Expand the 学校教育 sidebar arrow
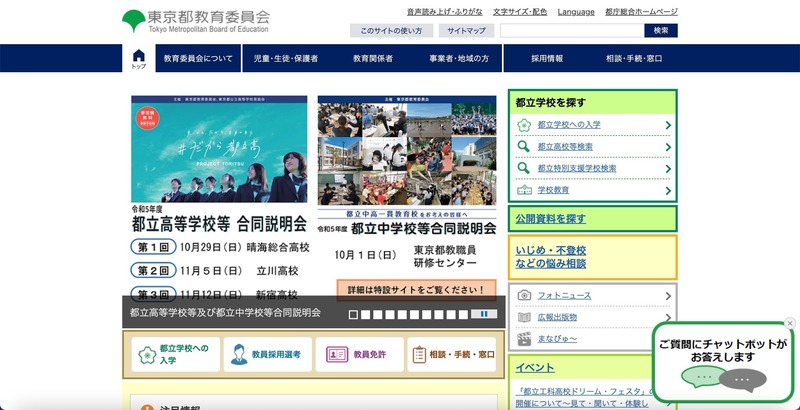Viewport: 800px width, 410px height. pyautogui.click(x=667, y=190)
